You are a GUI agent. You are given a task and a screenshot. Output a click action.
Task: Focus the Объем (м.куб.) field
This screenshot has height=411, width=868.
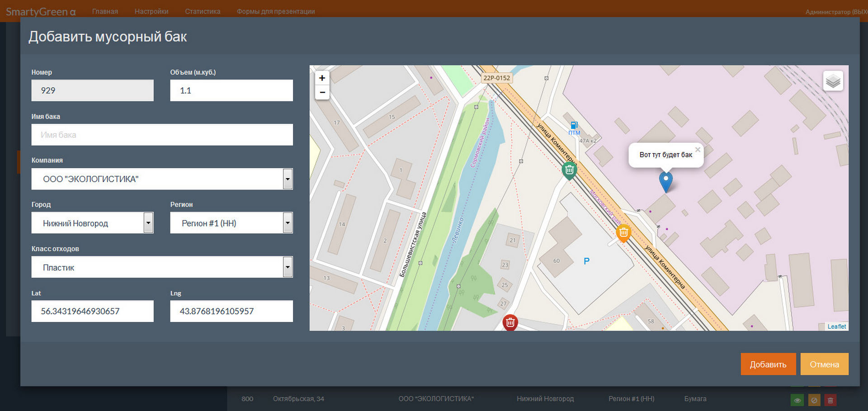(x=231, y=90)
